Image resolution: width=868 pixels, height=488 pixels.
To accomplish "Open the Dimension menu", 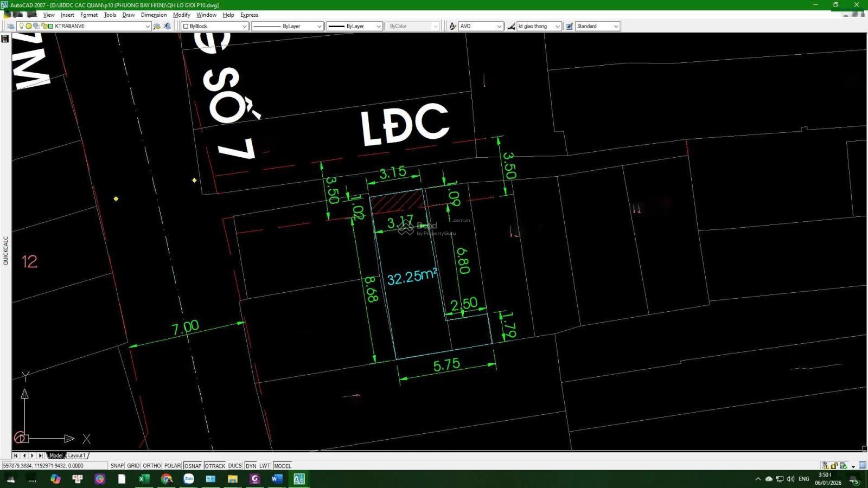I will [154, 15].
